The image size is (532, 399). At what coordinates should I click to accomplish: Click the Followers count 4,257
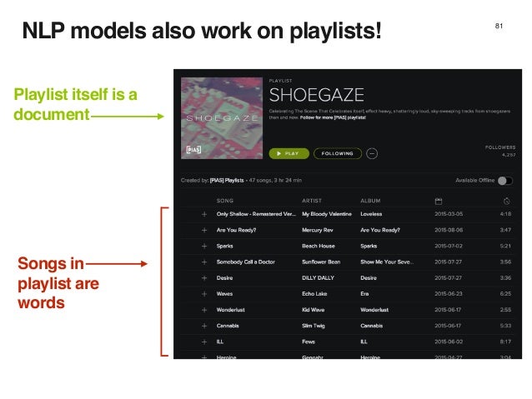pyautogui.click(x=509, y=155)
